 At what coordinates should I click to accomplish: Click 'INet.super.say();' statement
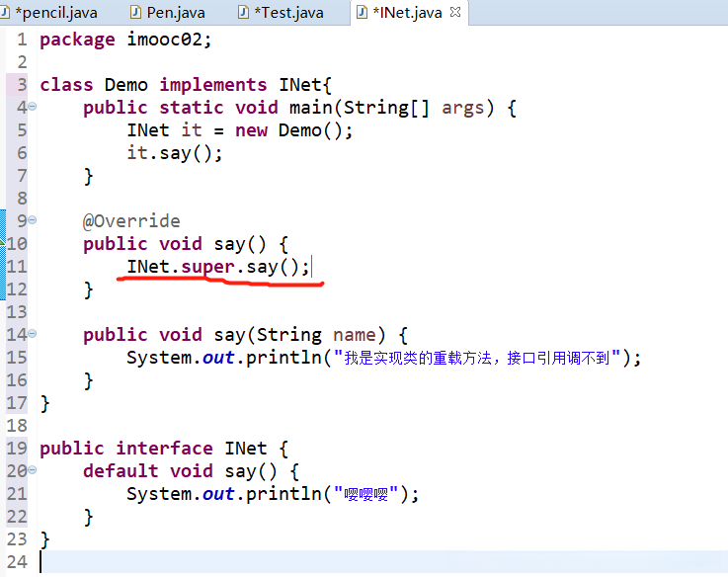click(218, 267)
